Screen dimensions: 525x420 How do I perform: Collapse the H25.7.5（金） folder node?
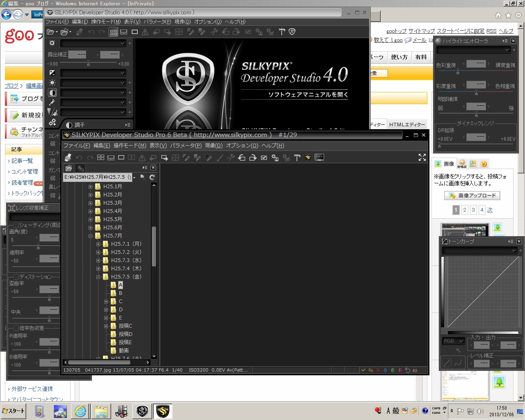(98, 277)
